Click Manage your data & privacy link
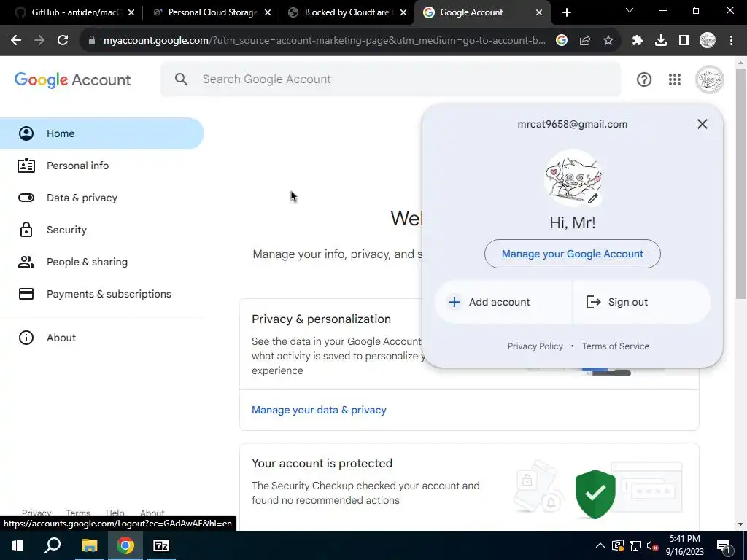Image resolution: width=747 pixels, height=560 pixels. point(319,410)
